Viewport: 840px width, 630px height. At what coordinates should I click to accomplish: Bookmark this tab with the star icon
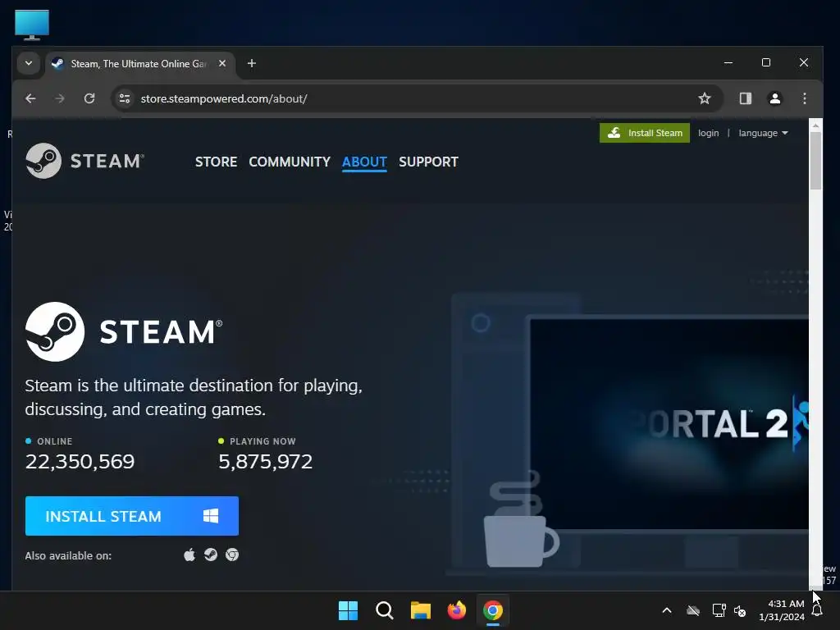pos(705,98)
